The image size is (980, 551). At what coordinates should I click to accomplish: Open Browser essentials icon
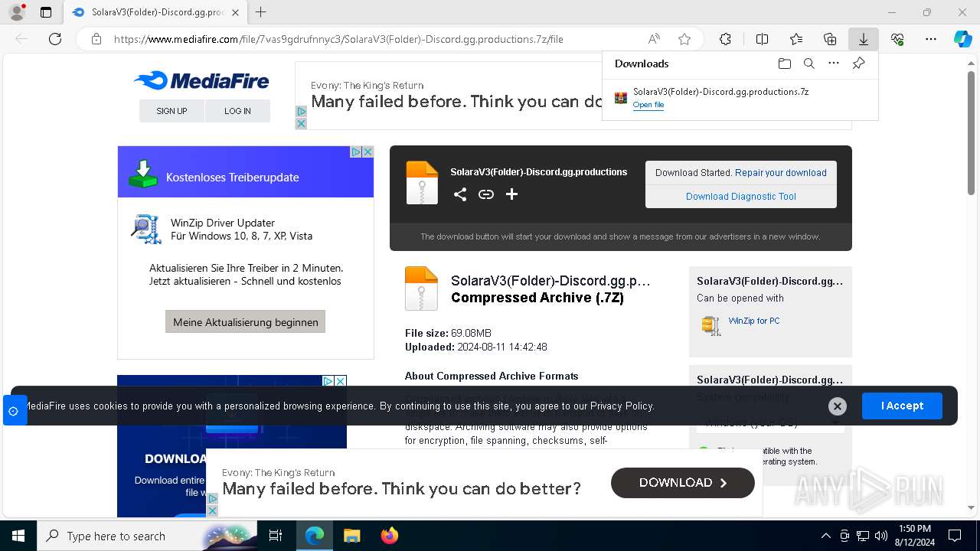coord(897,39)
